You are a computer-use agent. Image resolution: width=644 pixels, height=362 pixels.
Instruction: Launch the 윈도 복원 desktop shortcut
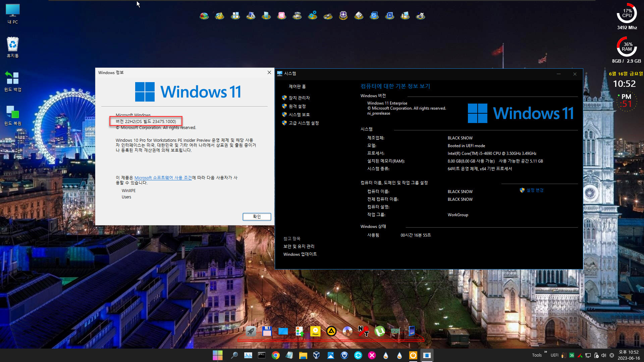point(13,115)
